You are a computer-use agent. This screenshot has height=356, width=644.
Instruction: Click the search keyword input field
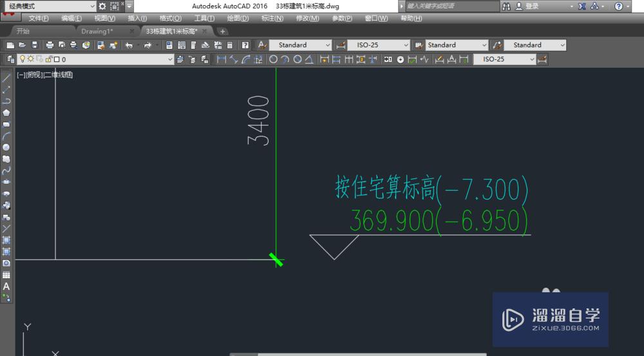point(452,6)
